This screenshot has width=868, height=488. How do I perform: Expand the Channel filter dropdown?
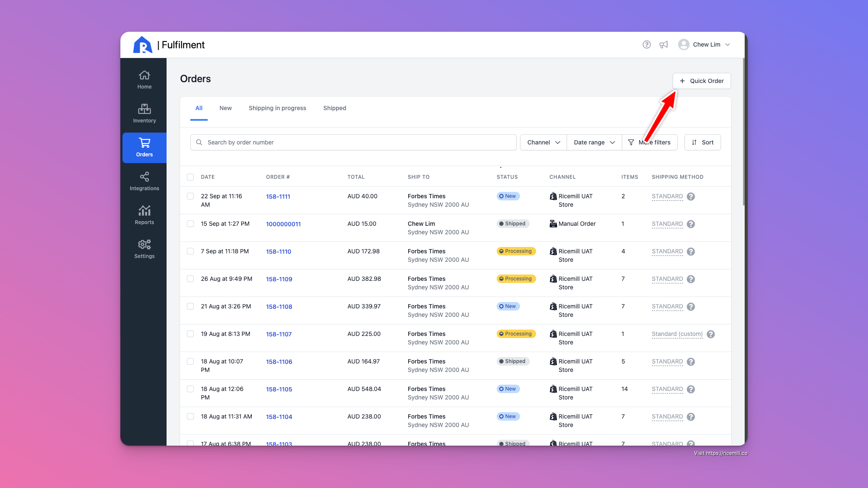(x=543, y=142)
